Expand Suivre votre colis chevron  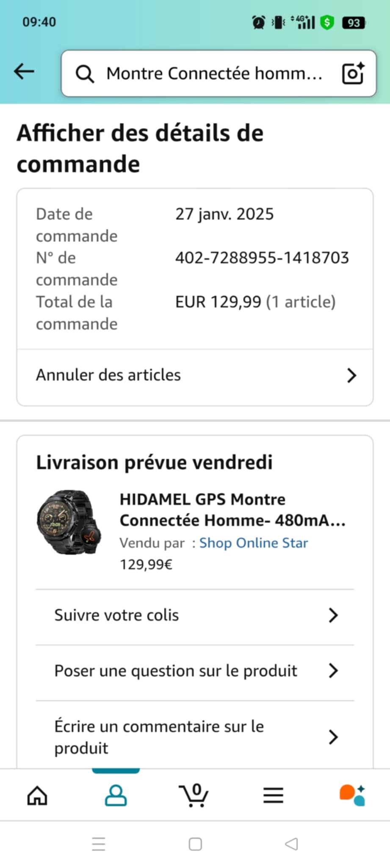333,615
